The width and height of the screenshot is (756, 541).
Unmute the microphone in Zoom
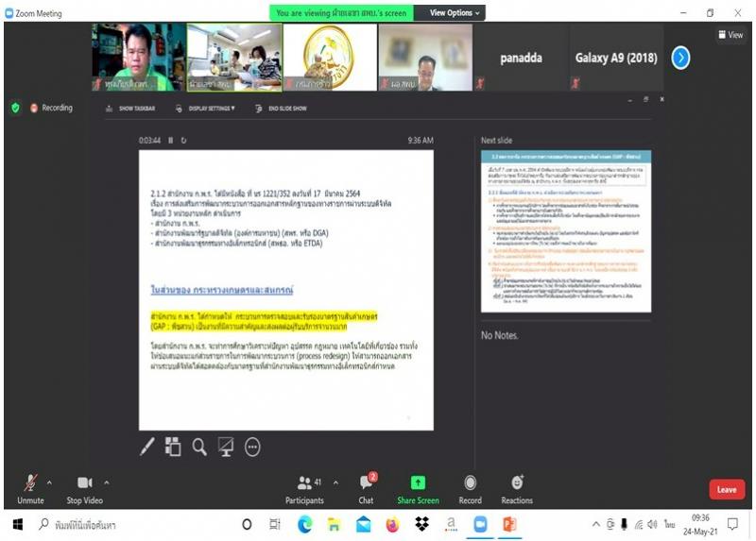pyautogui.click(x=30, y=488)
